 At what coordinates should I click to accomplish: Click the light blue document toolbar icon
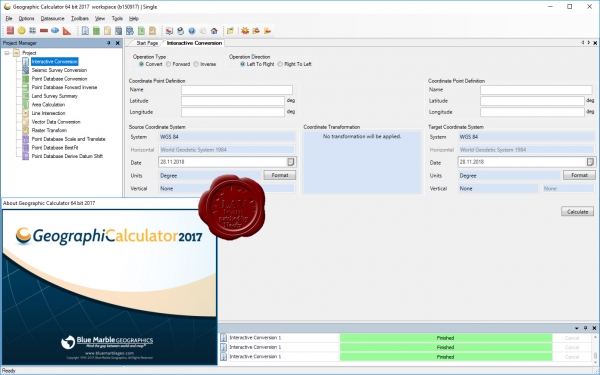(85, 31)
